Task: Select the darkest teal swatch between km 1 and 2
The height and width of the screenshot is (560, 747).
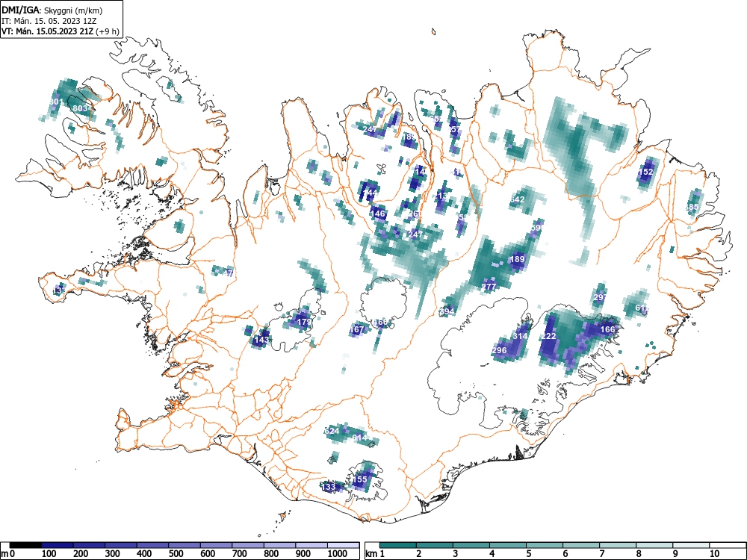Action: 398,545
